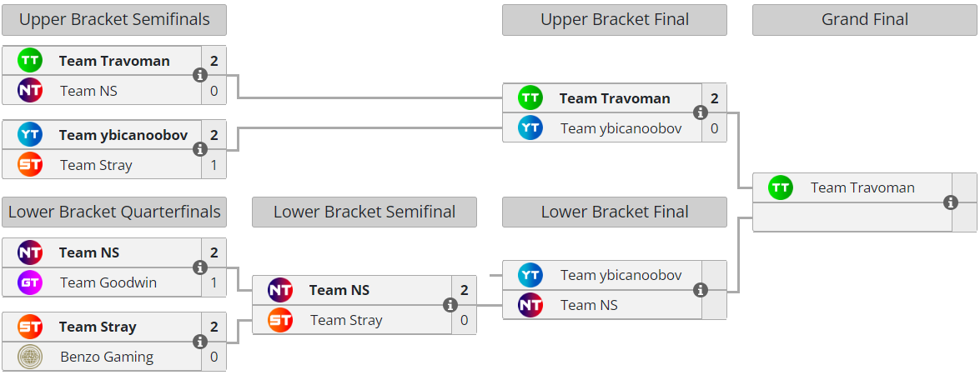Select Lower Bracket Quarterfinals header
Image resolution: width=980 pixels, height=375 pixels.
click(x=114, y=212)
